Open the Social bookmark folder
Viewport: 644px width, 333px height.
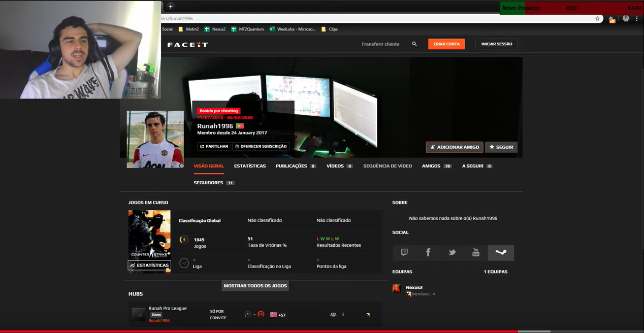pyautogui.click(x=167, y=29)
